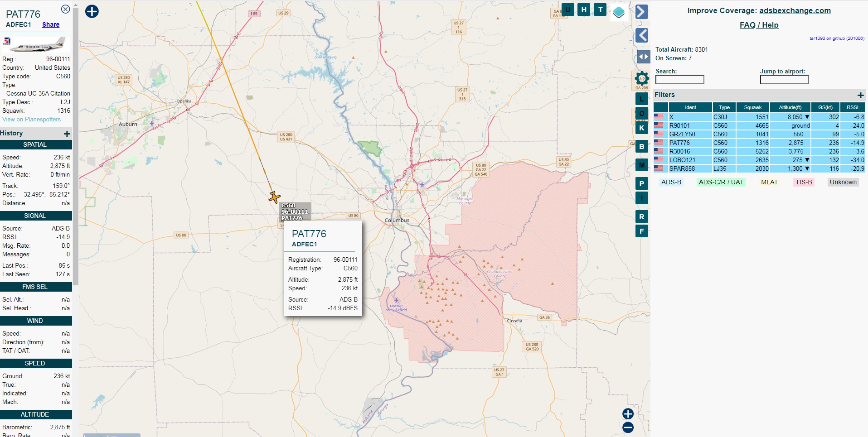Toggle the B map button
Image resolution: width=868 pixels, height=437 pixels.
[x=641, y=147]
